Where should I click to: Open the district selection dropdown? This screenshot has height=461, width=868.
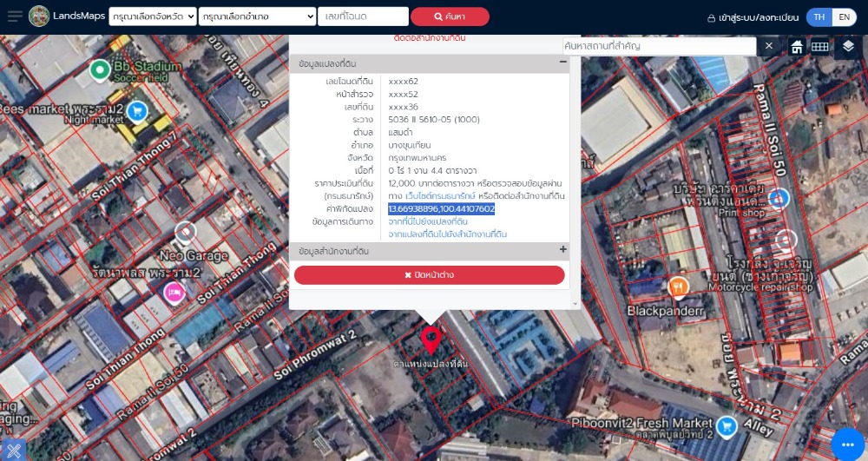pyautogui.click(x=258, y=16)
